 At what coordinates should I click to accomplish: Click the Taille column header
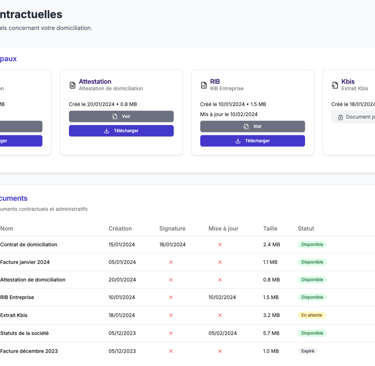click(x=270, y=228)
